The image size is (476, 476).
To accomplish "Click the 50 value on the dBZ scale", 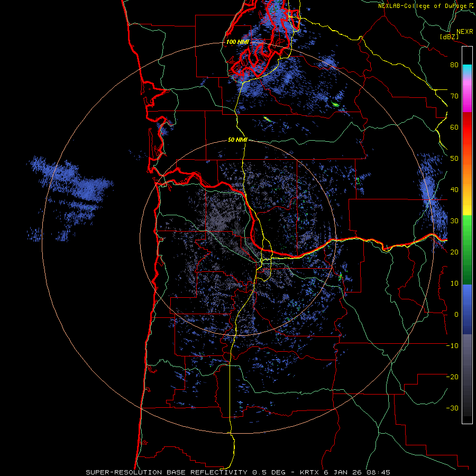I will coord(454,159).
